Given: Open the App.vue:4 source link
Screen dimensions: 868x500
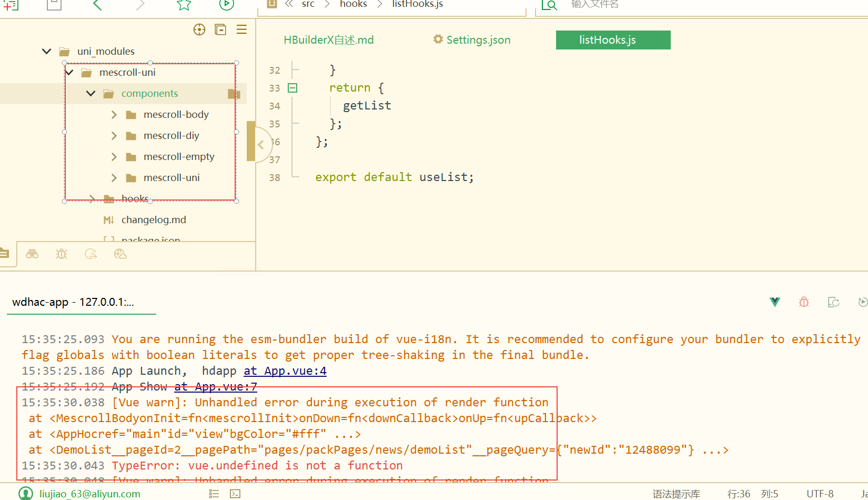Looking at the screenshot, I should [x=285, y=371].
